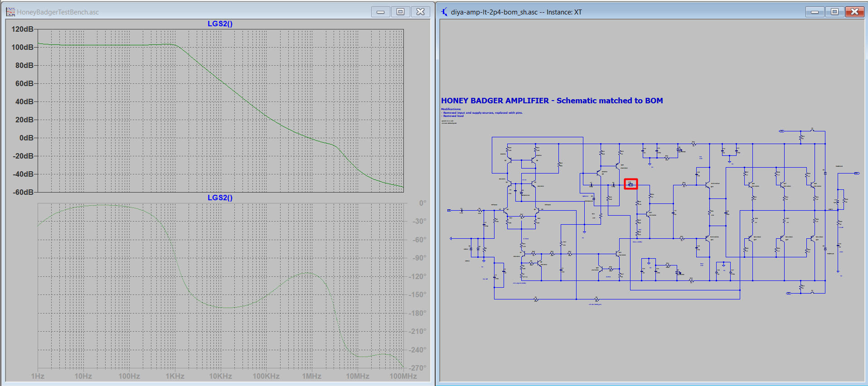This screenshot has width=868, height=386.
Task: Click the 10KHz frequency axis label
Action: point(221,376)
